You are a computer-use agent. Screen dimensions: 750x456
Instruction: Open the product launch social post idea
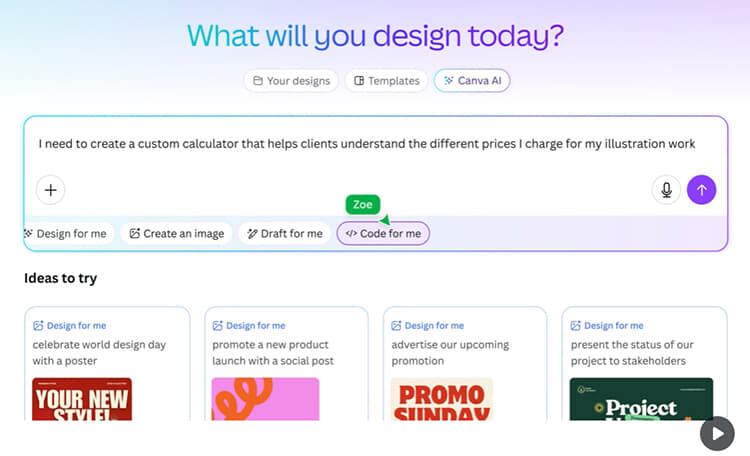(x=286, y=362)
